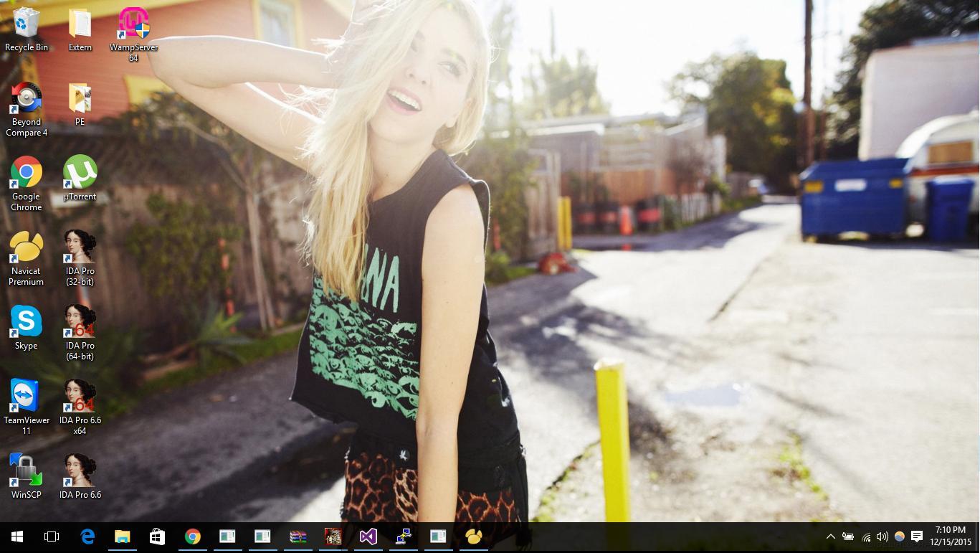Viewport: 980px width, 553px height.
Task: Select the Extern folder on desktop
Action: point(80,29)
